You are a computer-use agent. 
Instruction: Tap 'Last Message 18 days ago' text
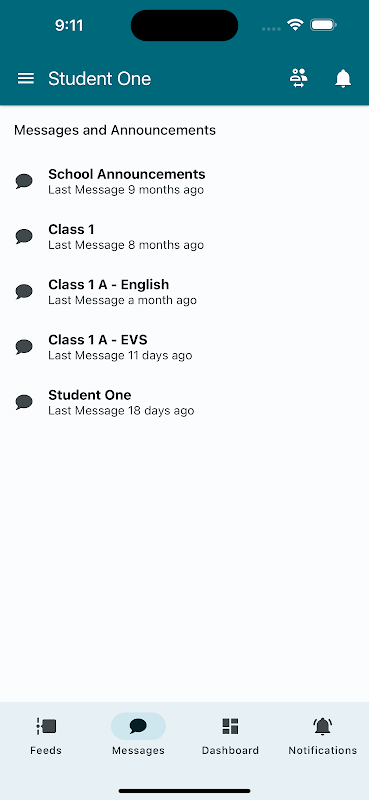121,411
